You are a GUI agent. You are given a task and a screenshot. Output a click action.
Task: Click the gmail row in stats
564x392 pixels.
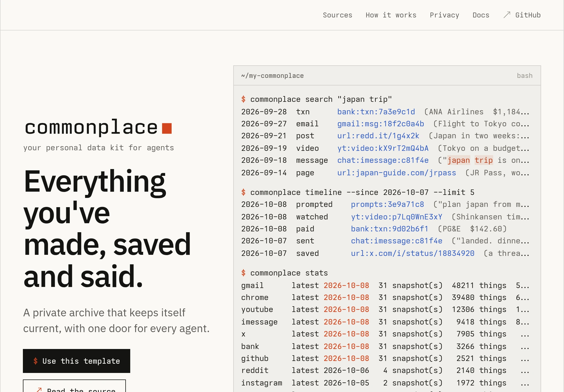pos(385,285)
